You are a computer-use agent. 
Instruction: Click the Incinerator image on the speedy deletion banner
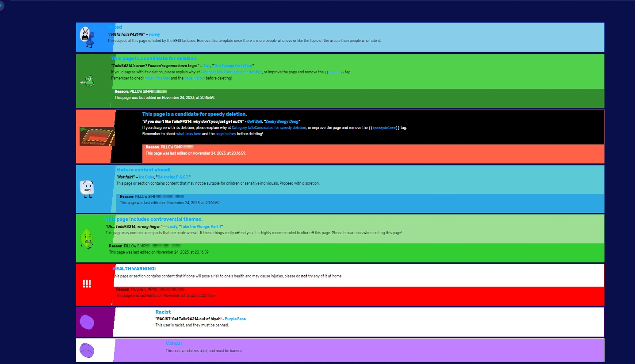tap(97, 136)
